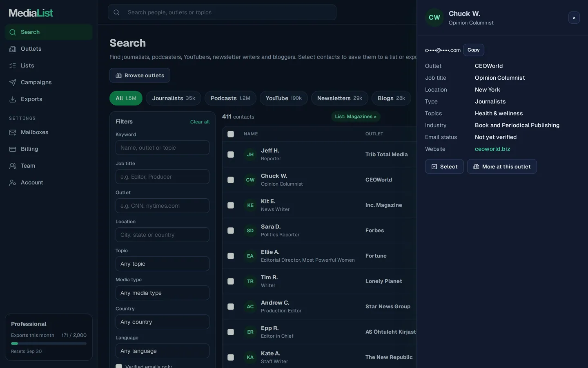Open the Billing settings page
This screenshot has width=588, height=368.
point(49,149)
